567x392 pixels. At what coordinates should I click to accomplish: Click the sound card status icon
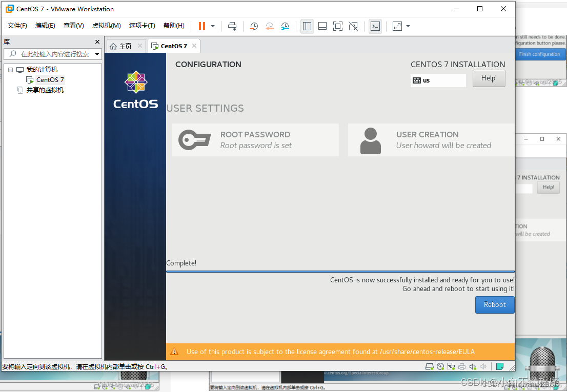pyautogui.click(x=473, y=367)
